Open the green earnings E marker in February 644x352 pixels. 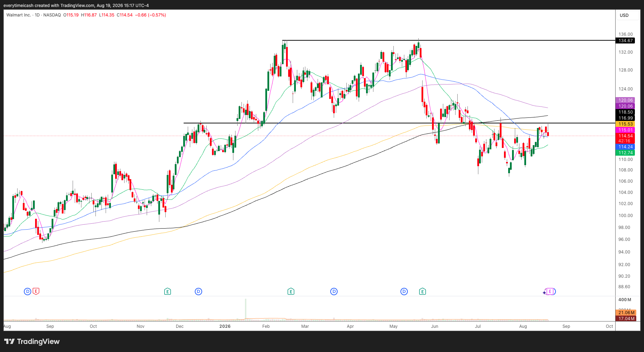291,291
